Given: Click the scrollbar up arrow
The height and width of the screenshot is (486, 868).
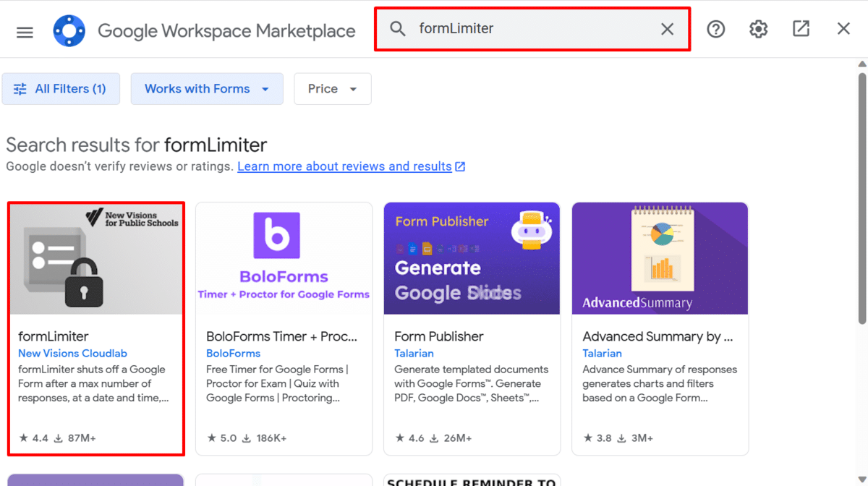Looking at the screenshot, I should tap(861, 64).
